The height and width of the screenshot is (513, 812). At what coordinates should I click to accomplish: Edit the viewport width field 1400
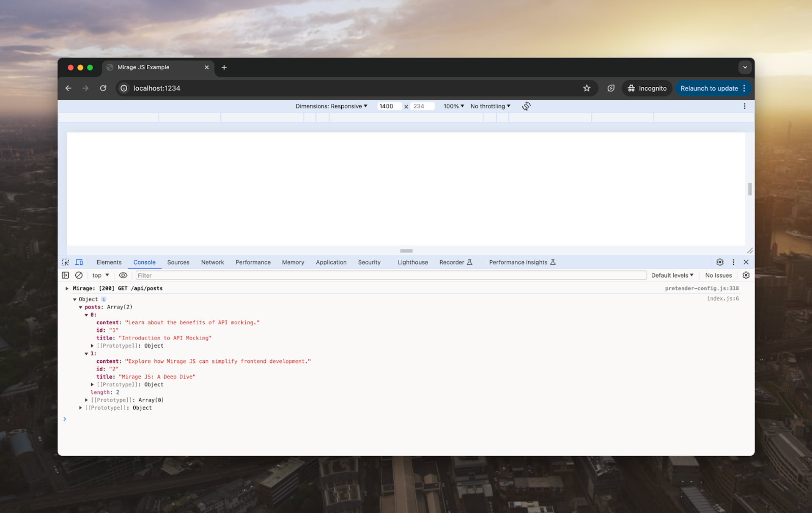coord(389,106)
